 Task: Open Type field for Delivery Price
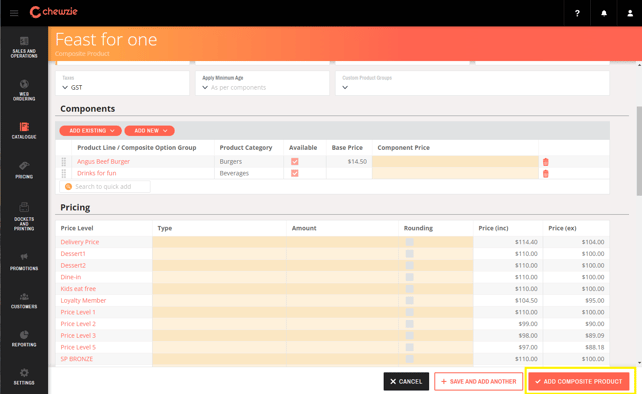tap(219, 242)
